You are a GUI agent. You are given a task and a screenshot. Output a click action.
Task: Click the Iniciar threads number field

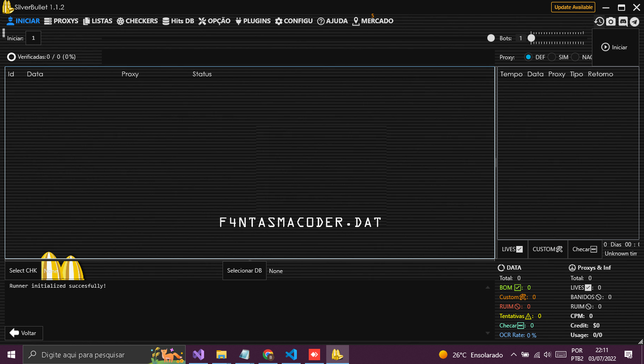[33, 37]
